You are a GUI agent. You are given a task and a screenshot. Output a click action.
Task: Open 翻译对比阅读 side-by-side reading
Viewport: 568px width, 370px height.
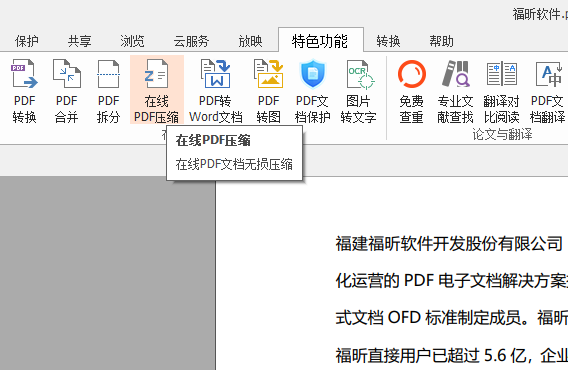[x=501, y=91]
